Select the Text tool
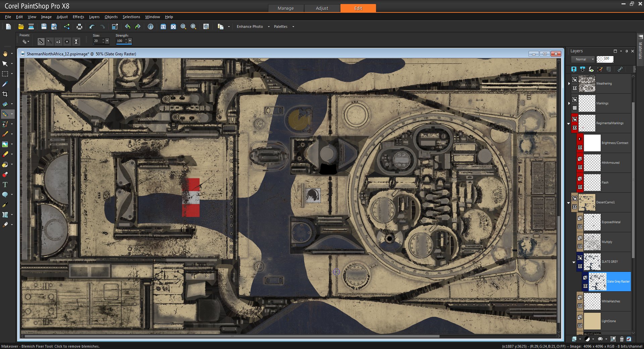This screenshot has height=349, width=644. (x=5, y=185)
